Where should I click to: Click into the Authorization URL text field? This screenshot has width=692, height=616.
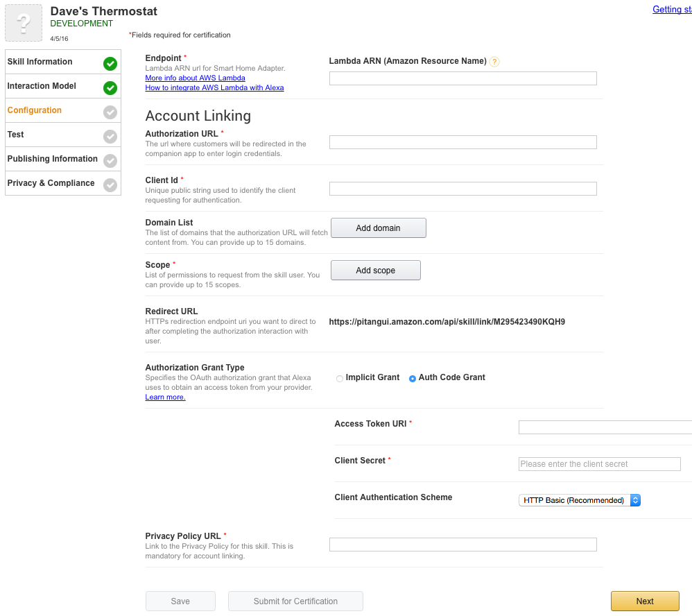tap(462, 142)
